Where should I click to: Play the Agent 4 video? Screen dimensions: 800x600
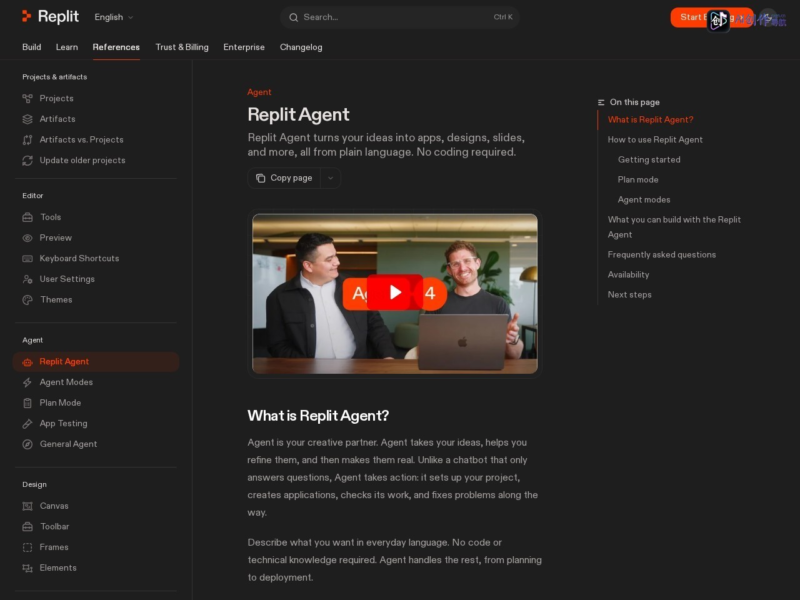pos(395,293)
